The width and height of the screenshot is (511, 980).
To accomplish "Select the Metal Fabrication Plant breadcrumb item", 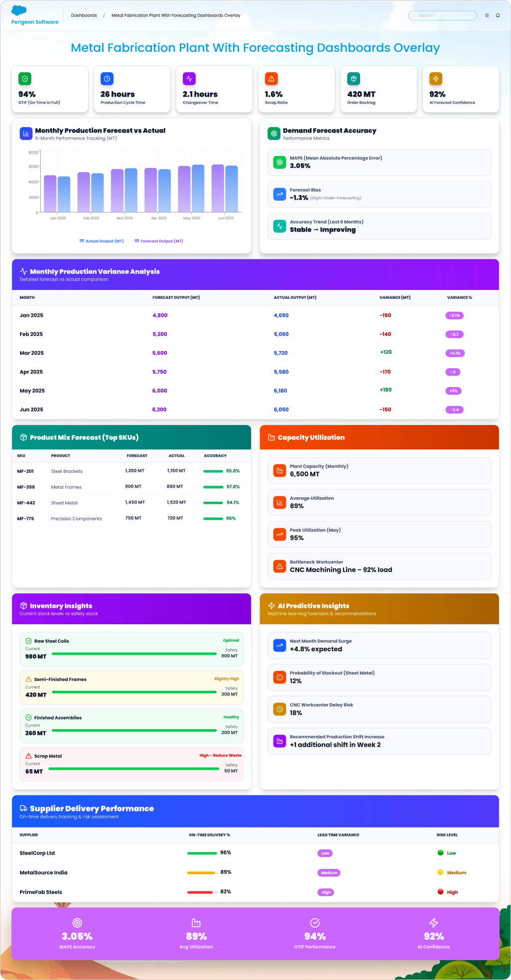I will 176,15.
